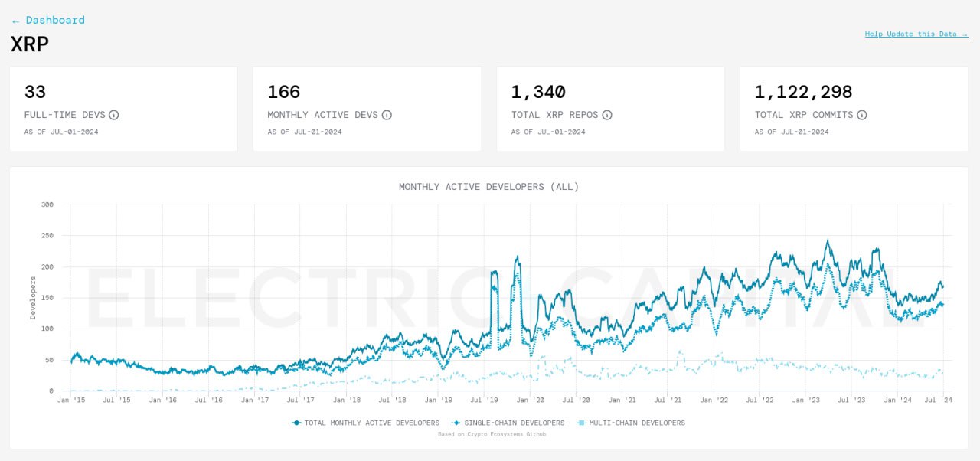Click the 300 y-axis label
980x461 pixels.
coord(47,204)
